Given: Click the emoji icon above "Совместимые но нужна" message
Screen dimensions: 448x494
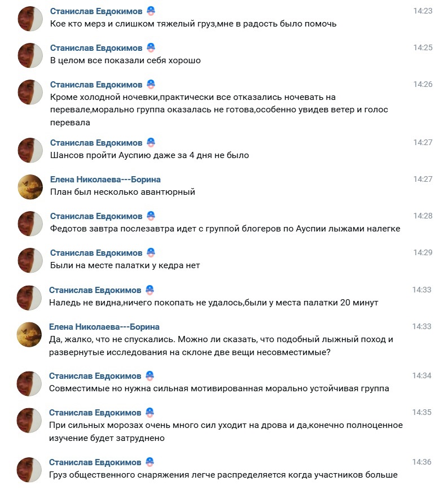Looking at the screenshot, I should (150, 376).
